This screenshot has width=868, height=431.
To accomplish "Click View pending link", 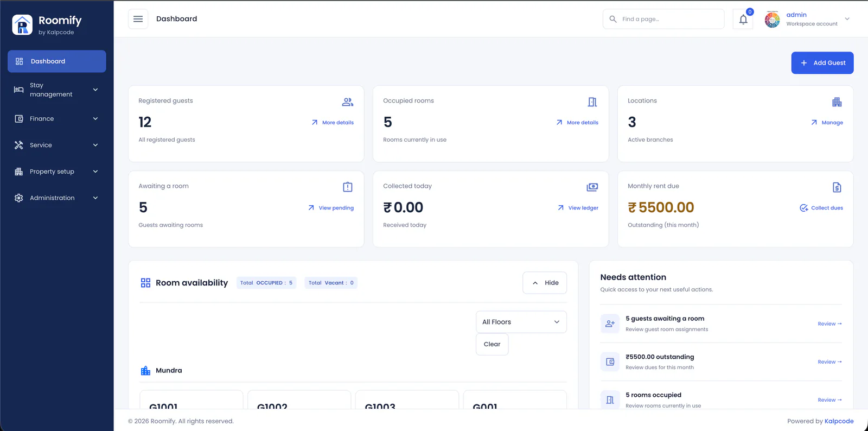I will (331, 208).
